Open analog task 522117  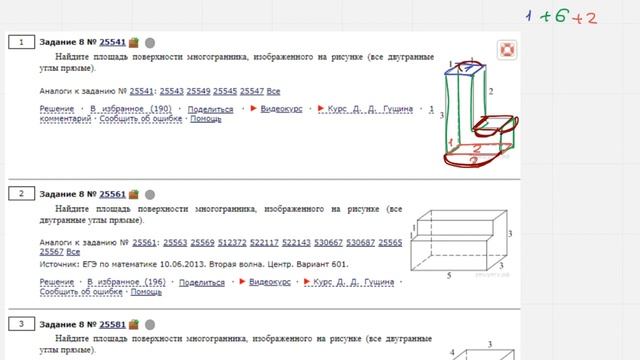click(x=264, y=242)
